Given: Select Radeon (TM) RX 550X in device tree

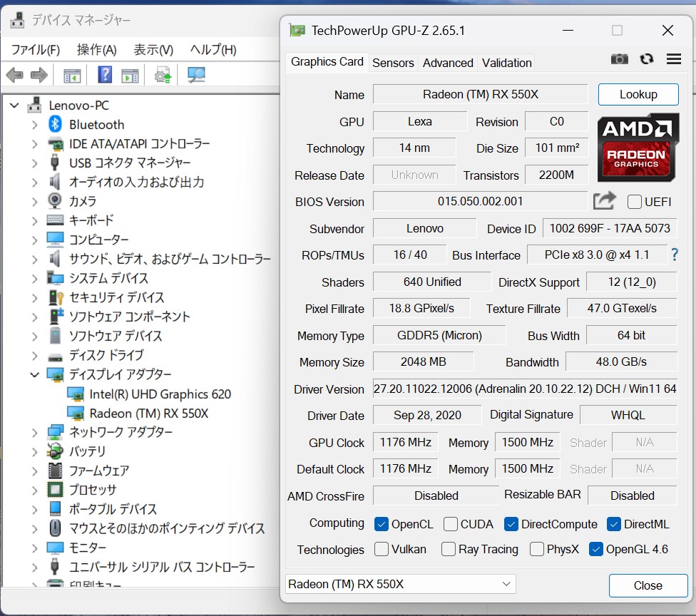Looking at the screenshot, I should pyautogui.click(x=149, y=414).
